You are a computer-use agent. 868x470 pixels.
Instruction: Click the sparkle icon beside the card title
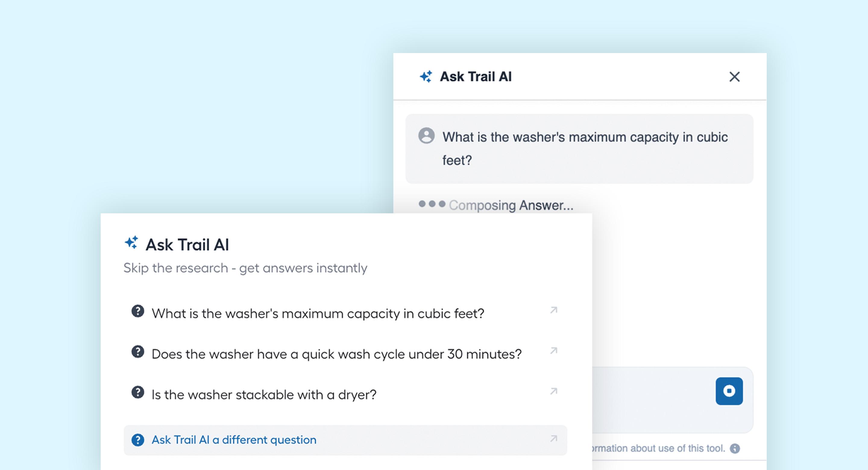(131, 243)
